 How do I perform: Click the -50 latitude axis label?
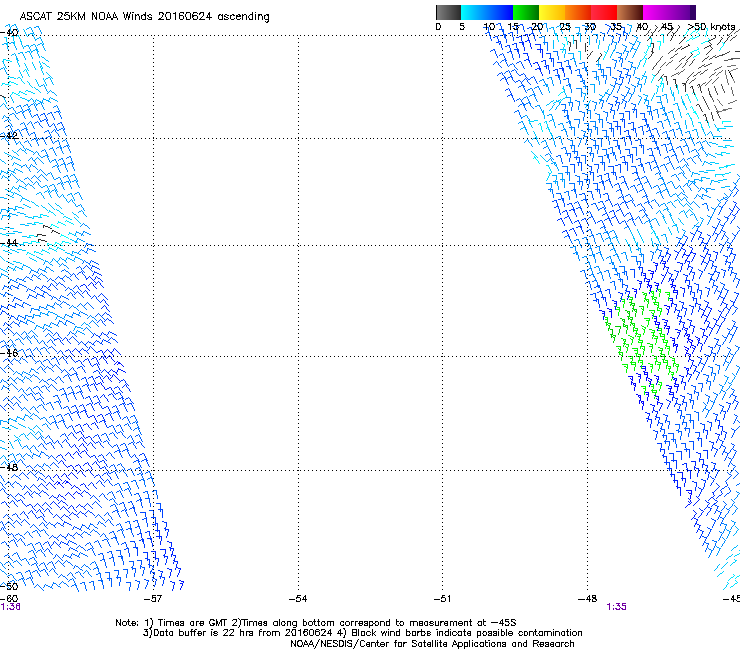tap(10, 586)
